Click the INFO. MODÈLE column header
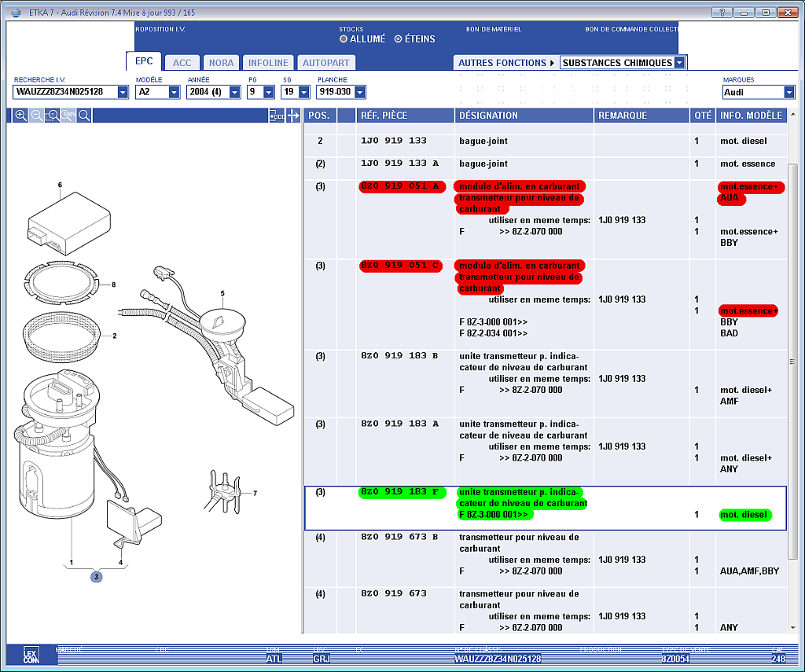This screenshot has height=672, width=805. coord(751,116)
